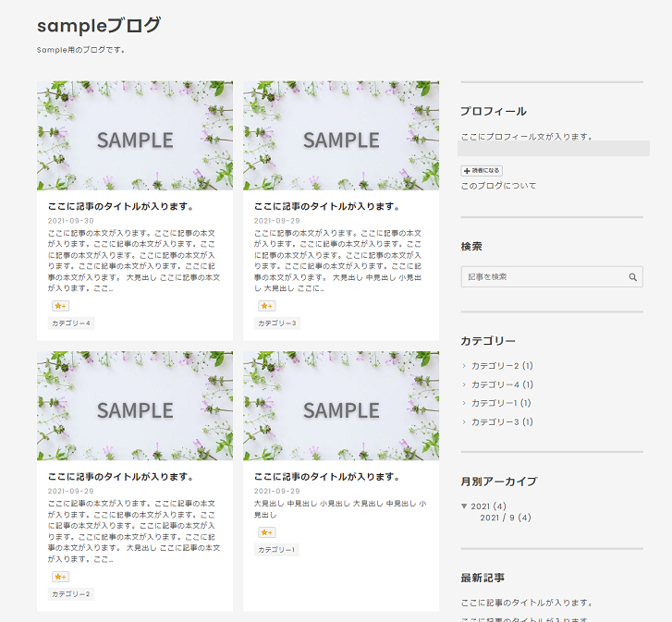Click the Sample用のブログです。 description
Image resolution: width=672 pixels, height=622 pixels.
click(x=81, y=50)
